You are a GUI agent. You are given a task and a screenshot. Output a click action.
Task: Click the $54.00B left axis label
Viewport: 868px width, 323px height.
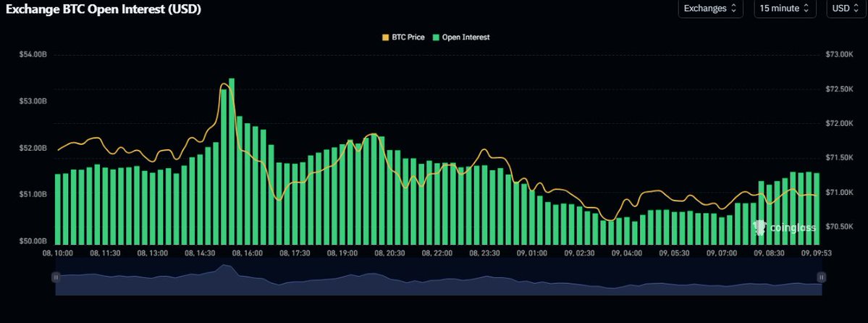[x=33, y=55]
